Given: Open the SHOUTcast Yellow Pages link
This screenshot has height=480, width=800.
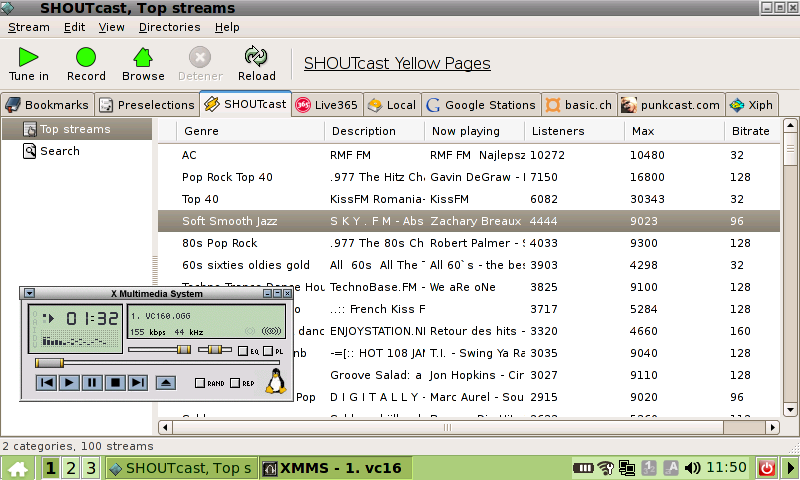Looking at the screenshot, I should click(x=397, y=63).
